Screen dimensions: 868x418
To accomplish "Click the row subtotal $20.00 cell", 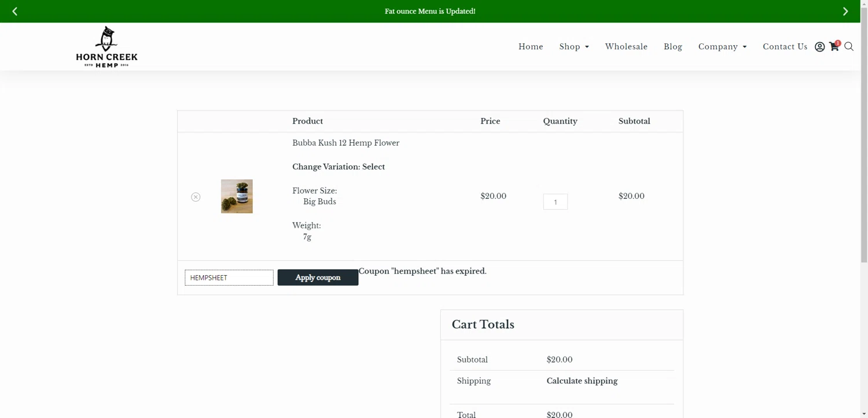I will (631, 196).
